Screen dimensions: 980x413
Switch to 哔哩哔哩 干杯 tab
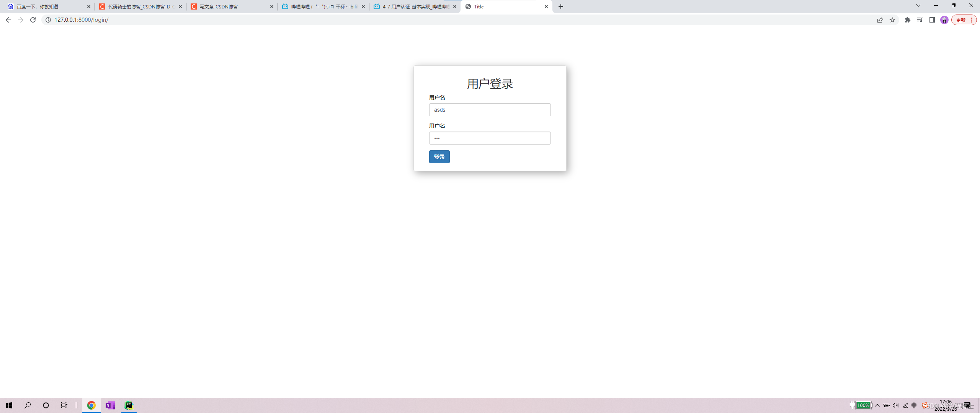324,7
